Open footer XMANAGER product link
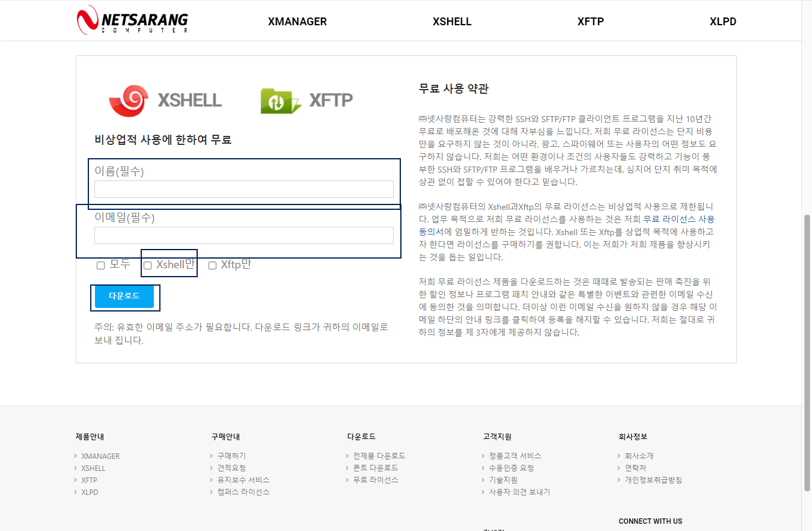812x531 pixels. pos(100,456)
